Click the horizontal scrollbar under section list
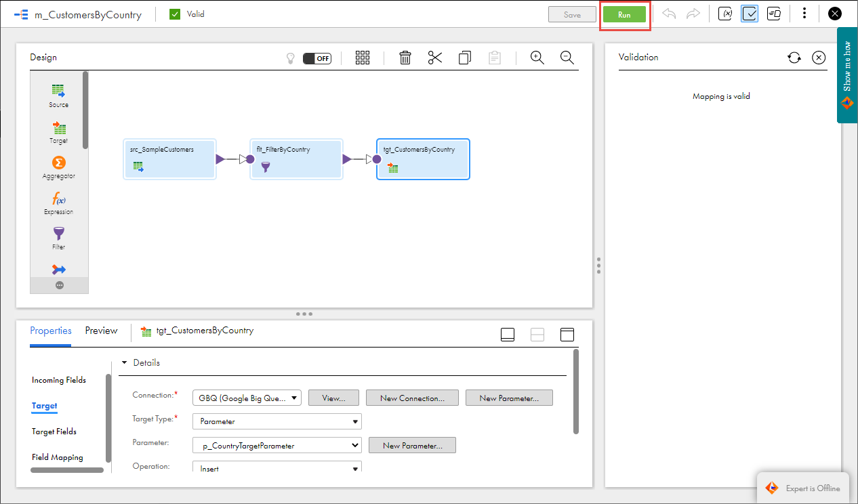Viewport: 858px width, 504px height. click(67, 469)
